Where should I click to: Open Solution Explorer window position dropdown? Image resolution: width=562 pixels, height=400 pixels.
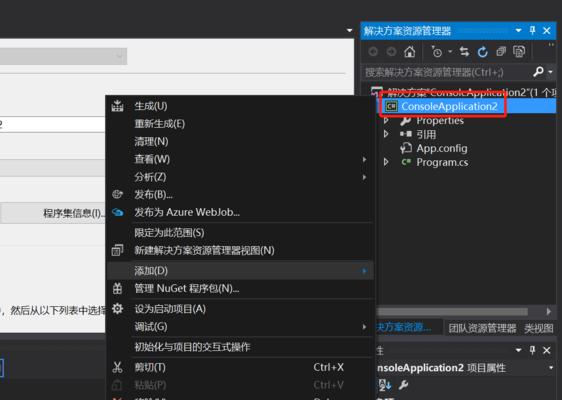[518, 30]
